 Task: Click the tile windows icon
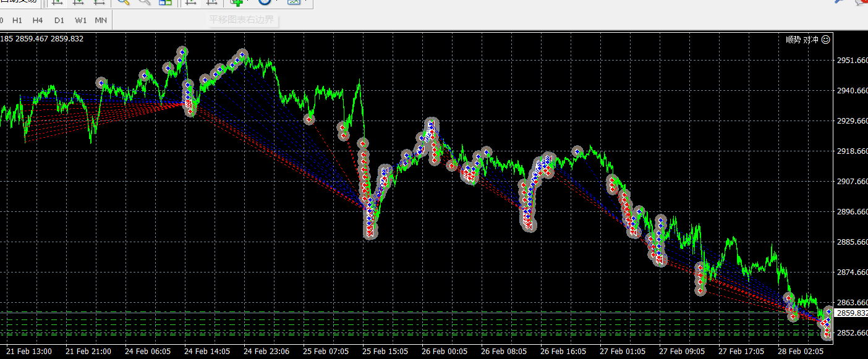pyautogui.click(x=165, y=2)
